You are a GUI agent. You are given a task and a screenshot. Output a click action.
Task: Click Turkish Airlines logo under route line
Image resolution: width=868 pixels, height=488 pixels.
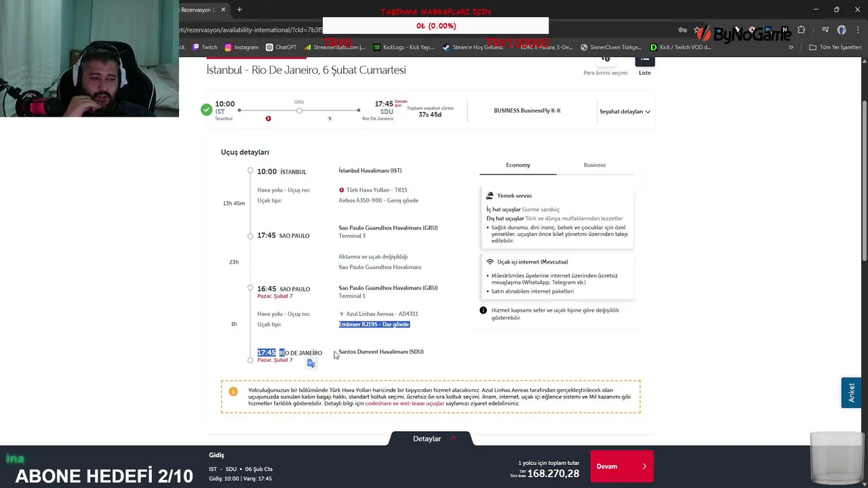[268, 119]
